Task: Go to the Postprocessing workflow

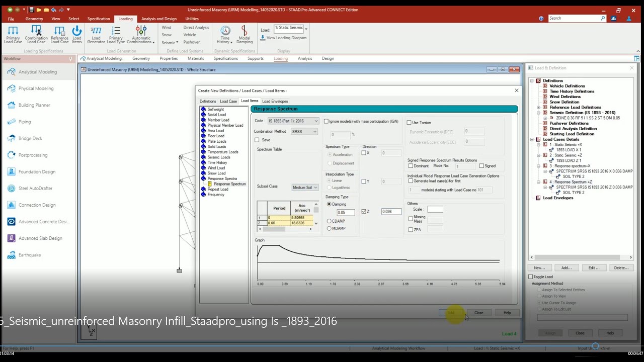Action: tap(33, 155)
